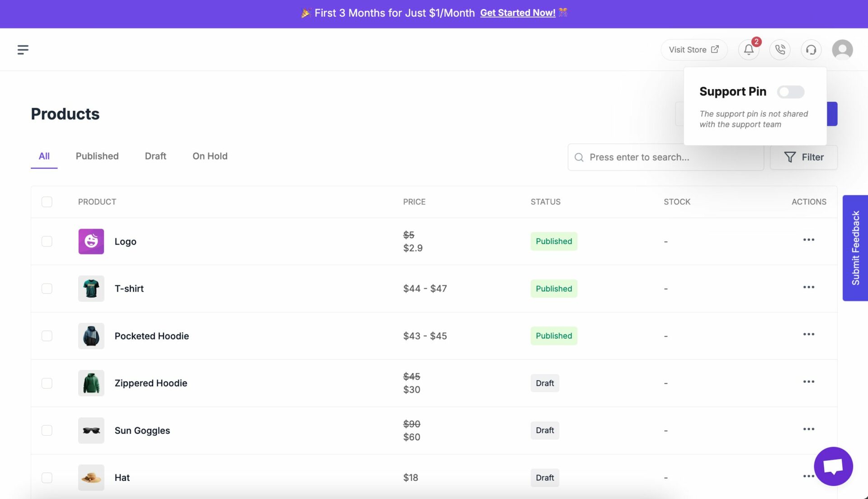The image size is (868, 499).
Task: Click the headset support icon
Action: pyautogui.click(x=811, y=49)
